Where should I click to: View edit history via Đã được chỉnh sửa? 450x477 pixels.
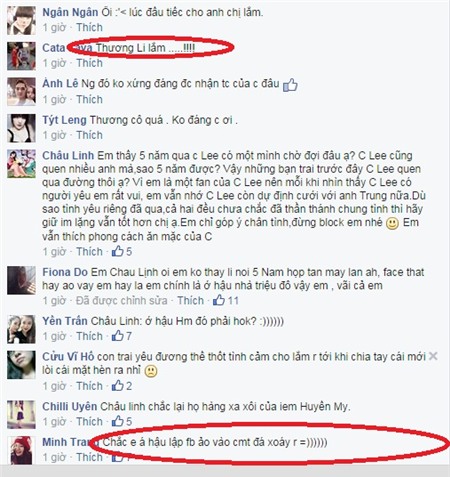coord(121,300)
